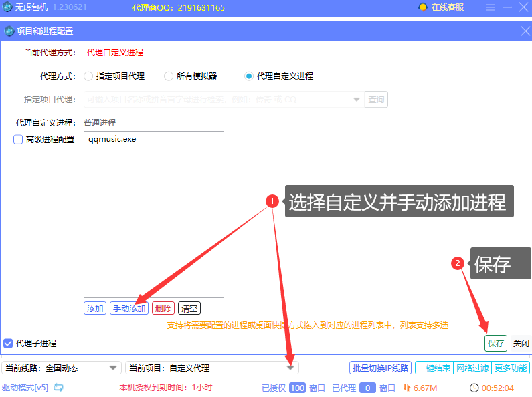Viewport: 532px width, 397px height.
Task: Click the 6.67M traffic value
Action: pyautogui.click(x=425, y=388)
